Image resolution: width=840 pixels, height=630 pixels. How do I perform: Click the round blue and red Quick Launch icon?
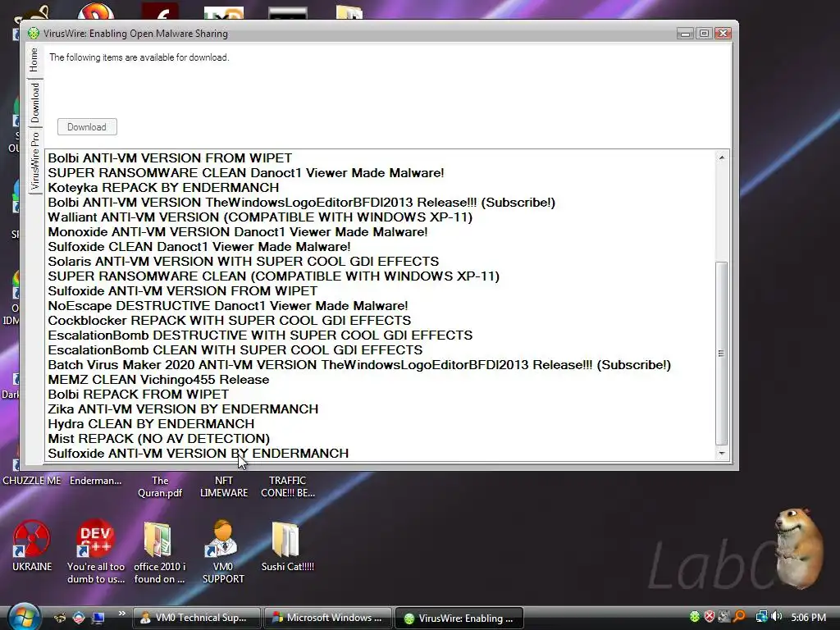click(79, 618)
